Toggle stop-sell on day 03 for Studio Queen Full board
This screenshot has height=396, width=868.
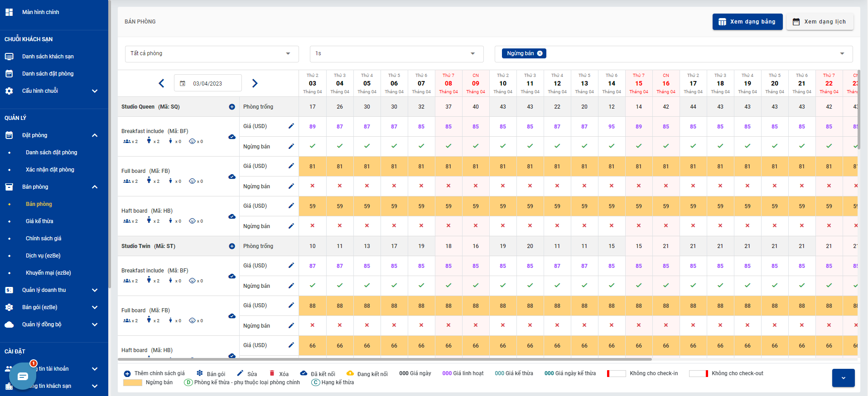click(313, 186)
